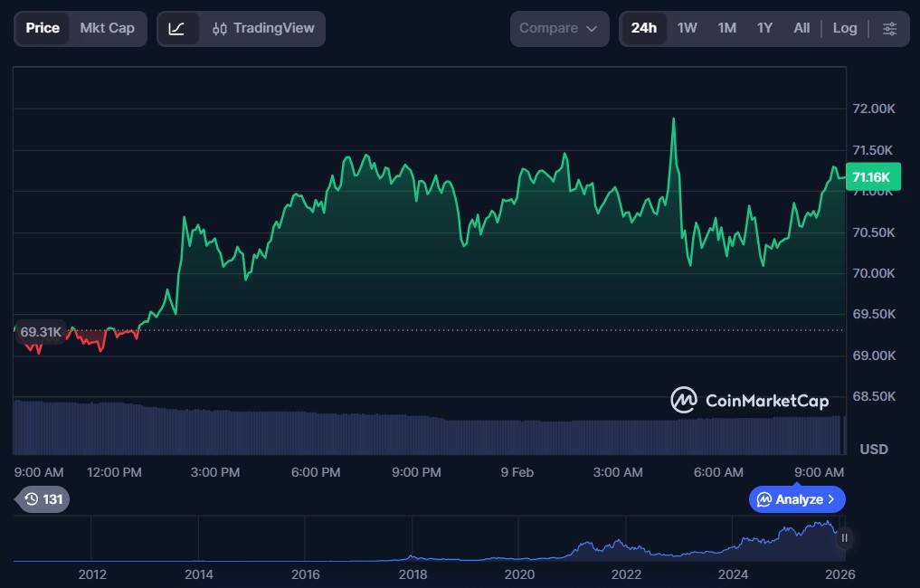Toggle the Log scale option
920x588 pixels.
[844, 29]
